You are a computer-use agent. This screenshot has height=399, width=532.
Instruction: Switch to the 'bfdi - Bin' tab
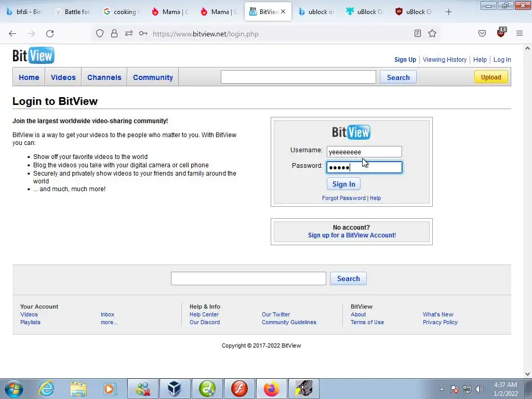click(25, 12)
